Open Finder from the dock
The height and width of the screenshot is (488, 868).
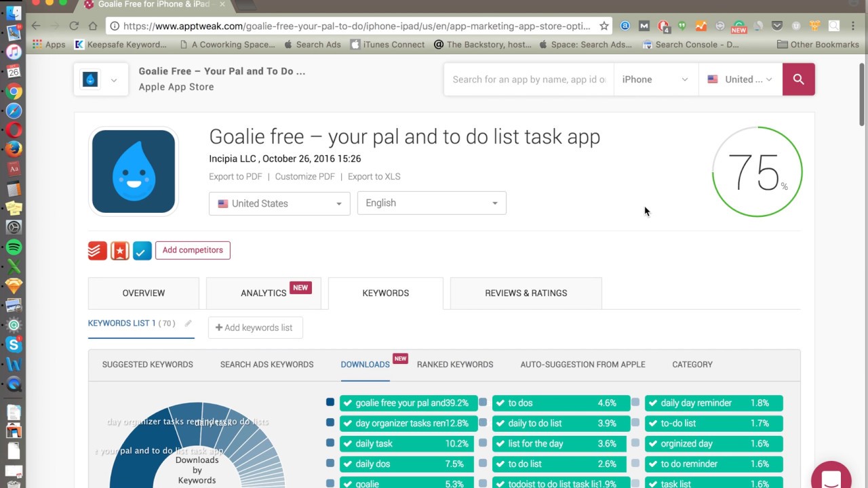[14, 12]
